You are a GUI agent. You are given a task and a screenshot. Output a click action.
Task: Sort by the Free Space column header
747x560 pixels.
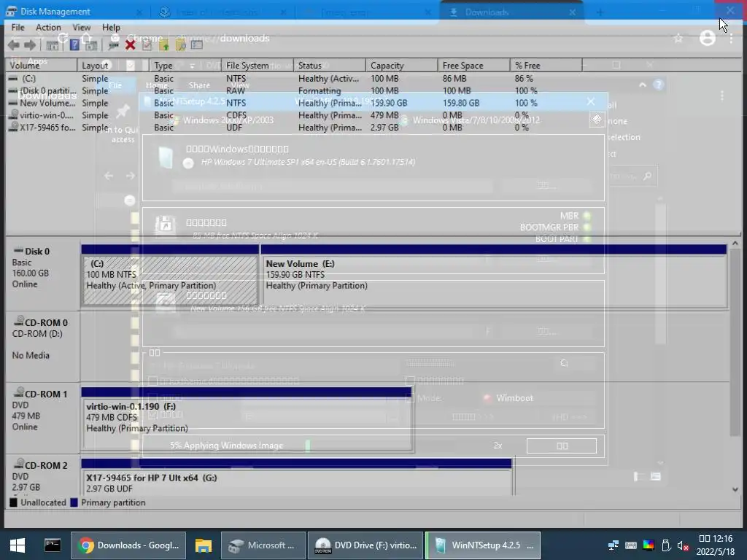474,65
